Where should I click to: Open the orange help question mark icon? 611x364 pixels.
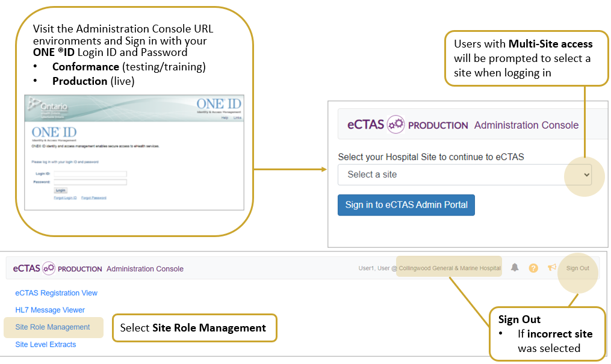[x=533, y=268]
